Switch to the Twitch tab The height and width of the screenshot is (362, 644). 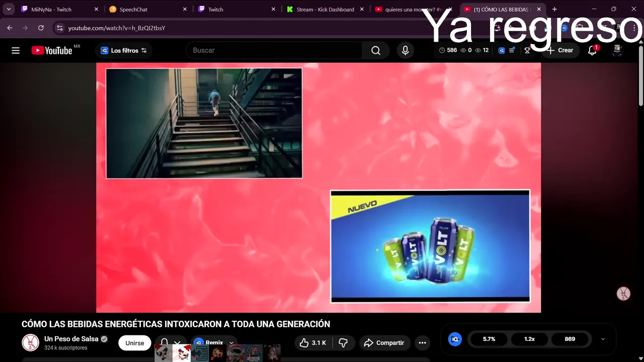[x=236, y=9]
